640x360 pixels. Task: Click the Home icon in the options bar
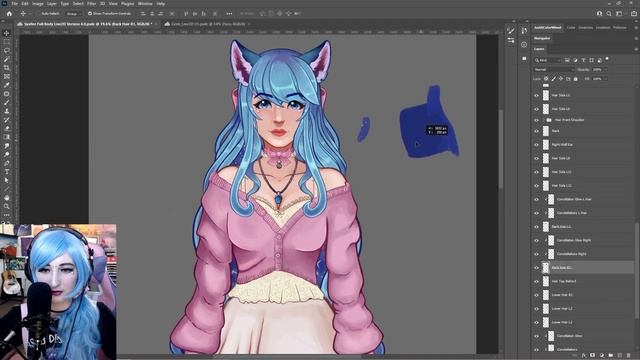click(9, 13)
